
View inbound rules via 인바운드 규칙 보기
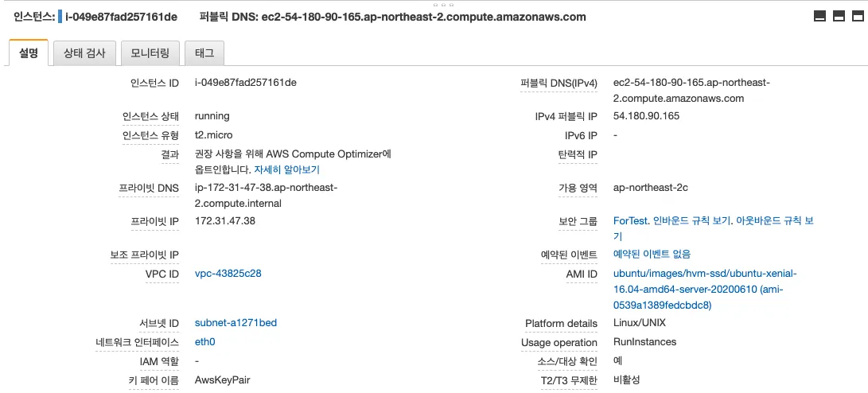click(x=693, y=221)
